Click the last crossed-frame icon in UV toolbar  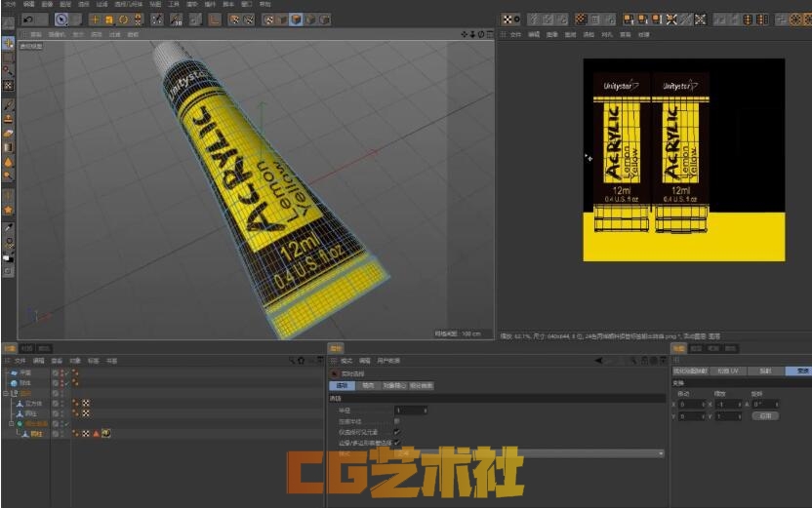700,20
